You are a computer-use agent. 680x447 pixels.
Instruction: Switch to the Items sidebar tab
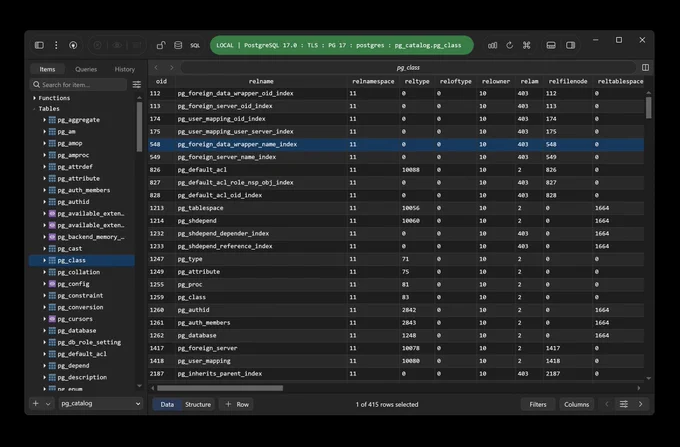[x=47, y=69]
